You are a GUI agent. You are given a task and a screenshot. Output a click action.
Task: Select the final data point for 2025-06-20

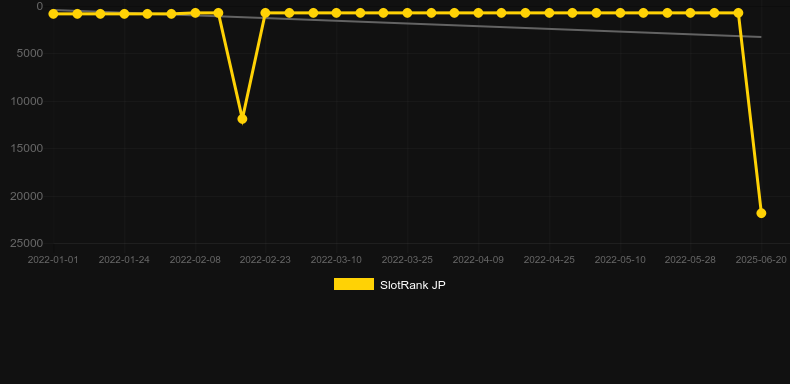tap(761, 213)
